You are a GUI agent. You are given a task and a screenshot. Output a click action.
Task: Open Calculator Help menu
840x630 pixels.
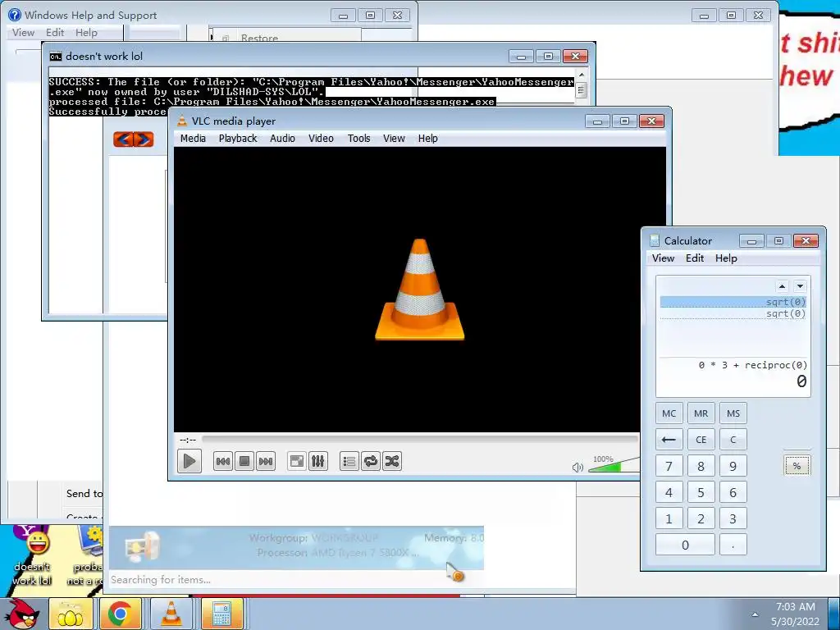tap(727, 258)
